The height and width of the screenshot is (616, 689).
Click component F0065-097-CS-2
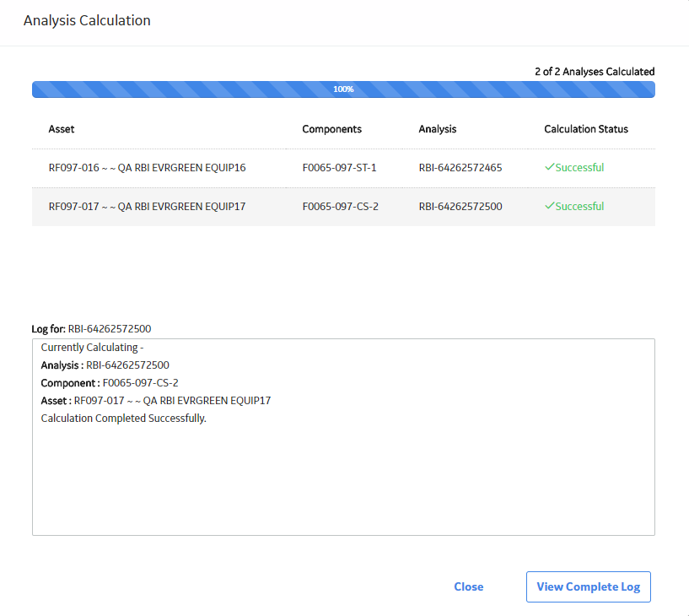point(340,206)
